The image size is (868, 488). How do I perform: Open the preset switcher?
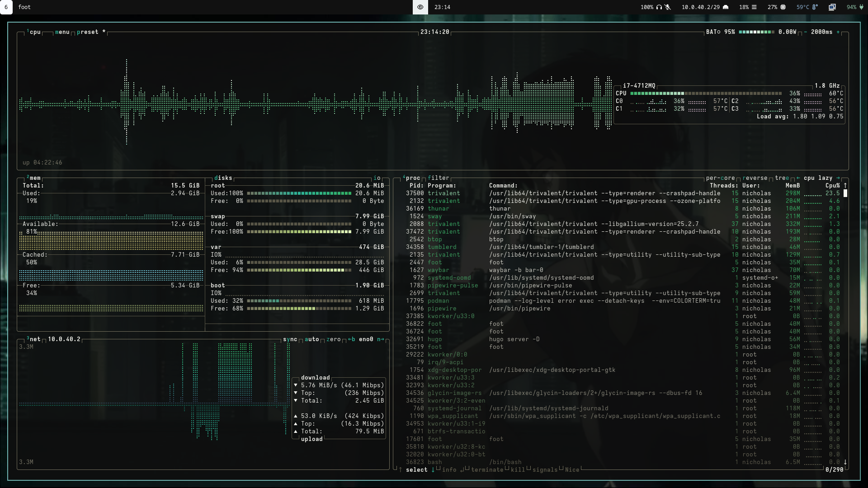coord(89,32)
